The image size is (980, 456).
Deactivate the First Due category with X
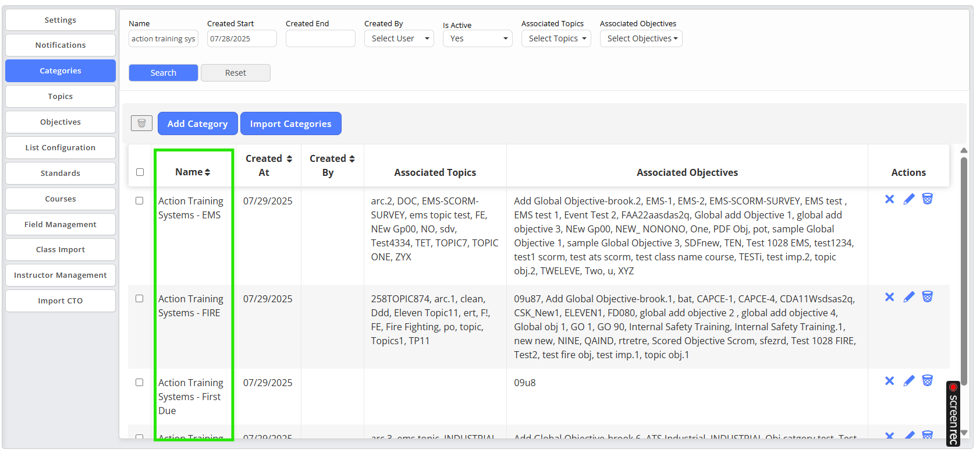coord(889,381)
